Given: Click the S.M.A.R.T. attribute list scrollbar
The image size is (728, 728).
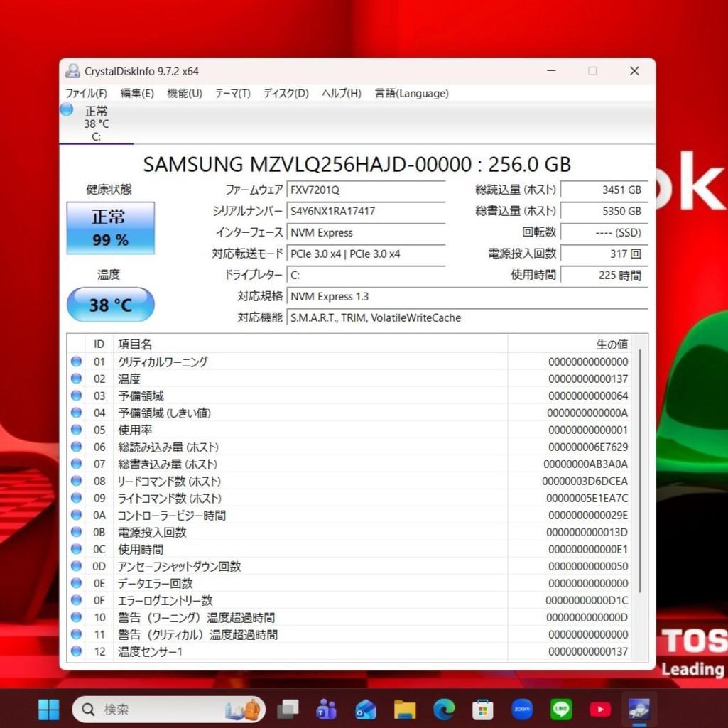Looking at the screenshot, I should 641,469.
